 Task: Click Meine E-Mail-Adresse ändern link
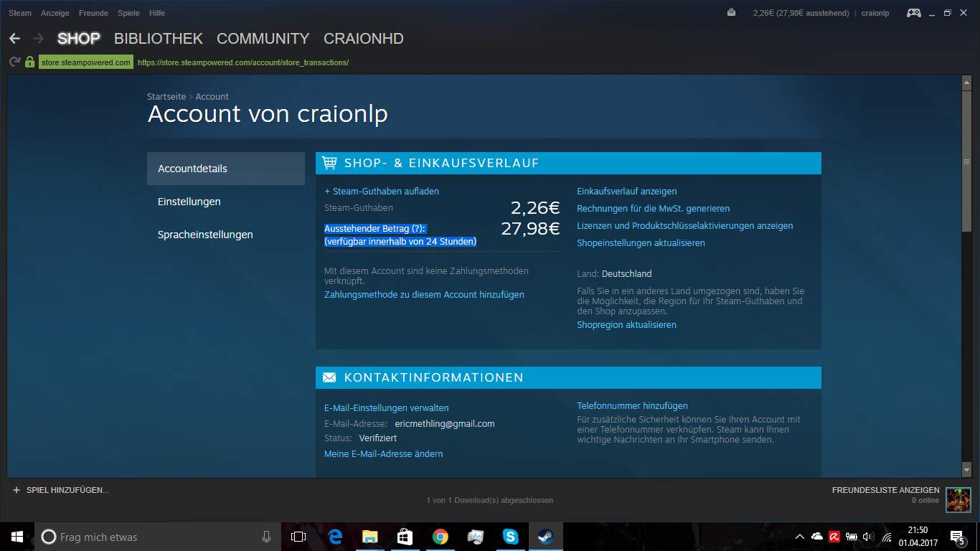[384, 453]
